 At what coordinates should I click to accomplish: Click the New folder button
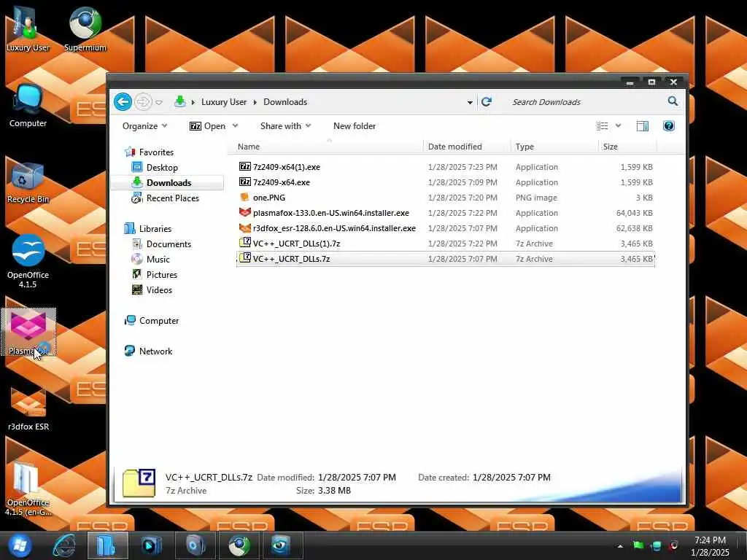coord(355,125)
